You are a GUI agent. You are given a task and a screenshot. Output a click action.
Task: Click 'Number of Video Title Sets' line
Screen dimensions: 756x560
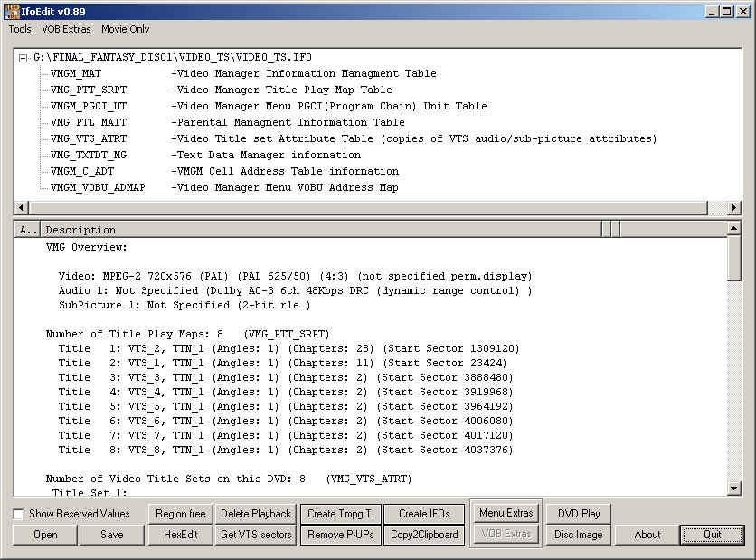point(229,479)
